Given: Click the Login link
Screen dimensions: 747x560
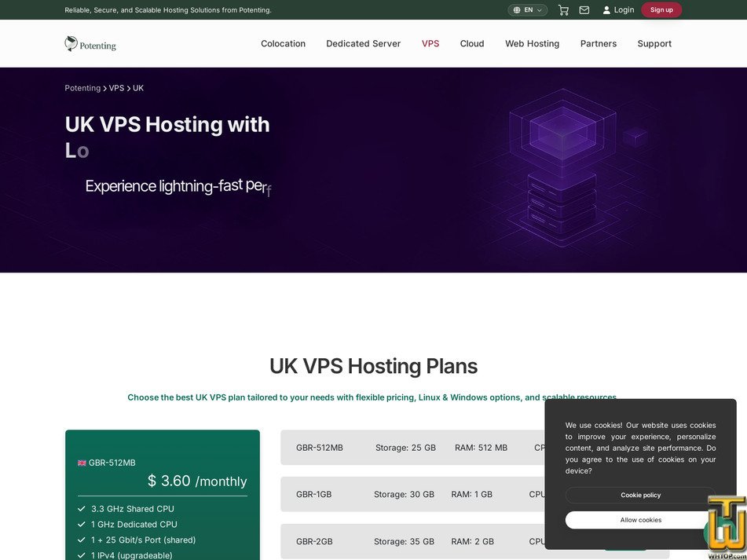Looking at the screenshot, I should pyautogui.click(x=618, y=10).
